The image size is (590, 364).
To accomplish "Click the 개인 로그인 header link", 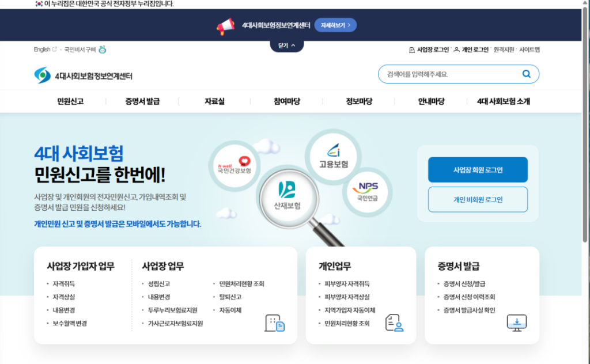I will (x=471, y=50).
